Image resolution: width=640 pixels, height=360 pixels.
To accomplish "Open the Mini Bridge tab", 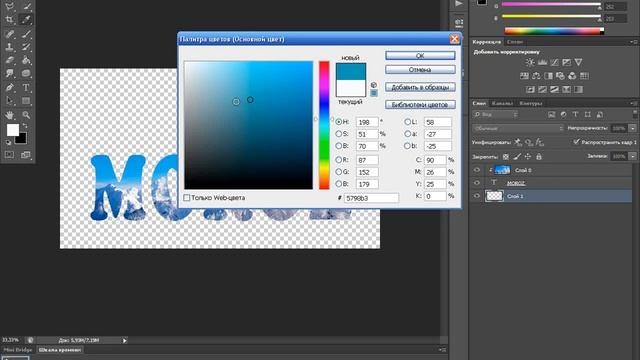I will pyautogui.click(x=18, y=350).
